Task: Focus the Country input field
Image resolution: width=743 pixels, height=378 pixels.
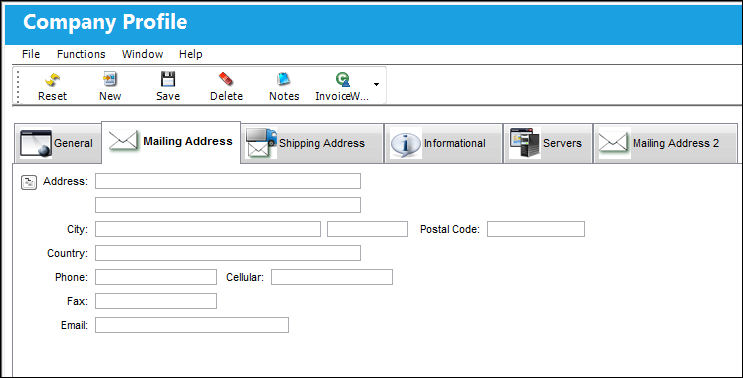Action: pos(228,253)
